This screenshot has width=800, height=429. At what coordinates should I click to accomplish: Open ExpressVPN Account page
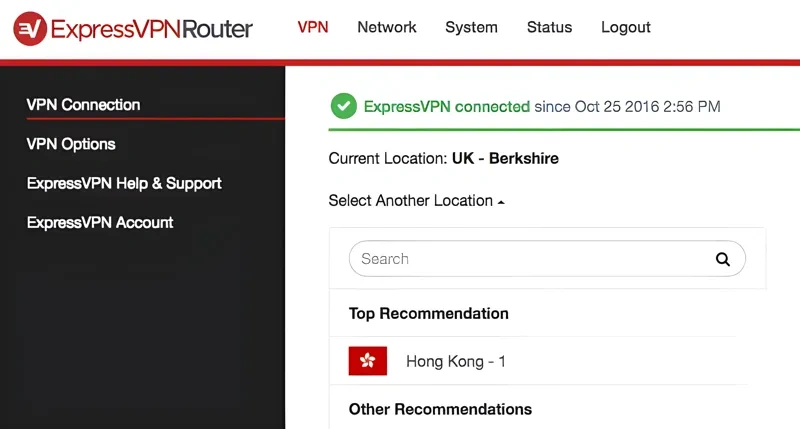click(100, 222)
